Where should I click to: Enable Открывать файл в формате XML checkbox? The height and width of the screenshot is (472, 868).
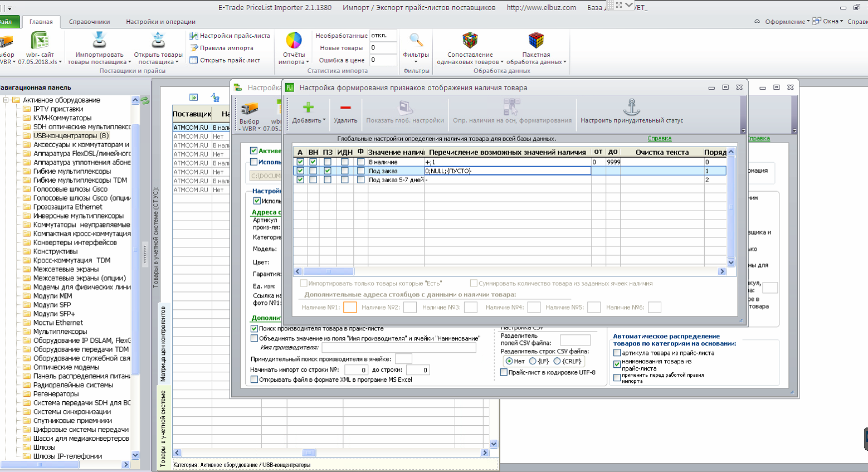click(x=254, y=379)
